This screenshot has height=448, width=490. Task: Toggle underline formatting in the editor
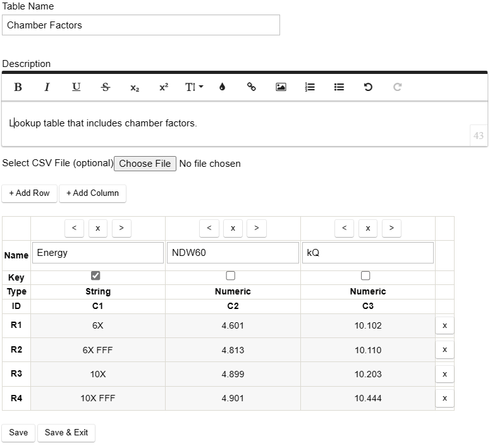point(76,87)
